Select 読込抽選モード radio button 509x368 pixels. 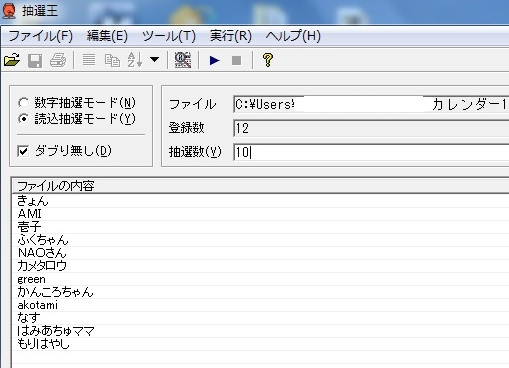click(23, 118)
